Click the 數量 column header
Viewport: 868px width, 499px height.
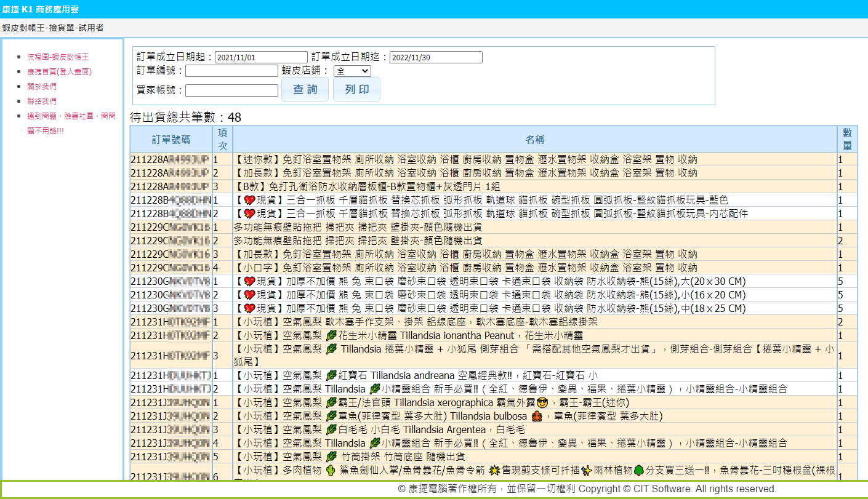point(847,140)
